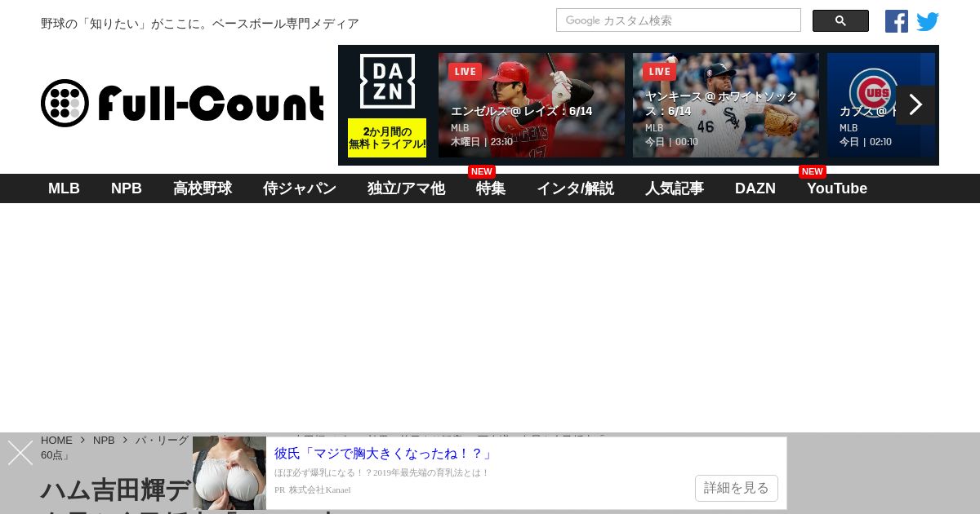Open the Facebook page icon
This screenshot has width=980, height=514.
[x=897, y=21]
